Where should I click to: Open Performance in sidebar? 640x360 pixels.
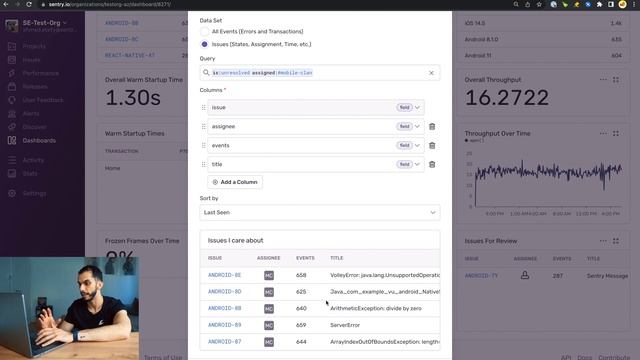pos(40,73)
